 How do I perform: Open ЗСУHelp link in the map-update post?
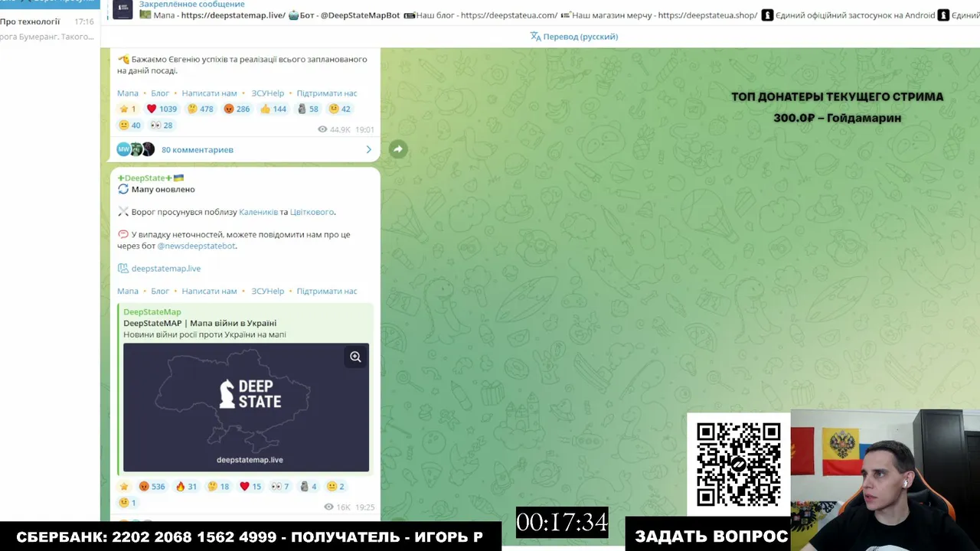click(268, 292)
